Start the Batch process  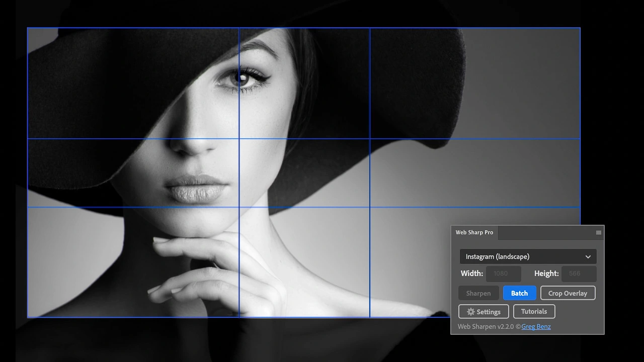coord(519,293)
